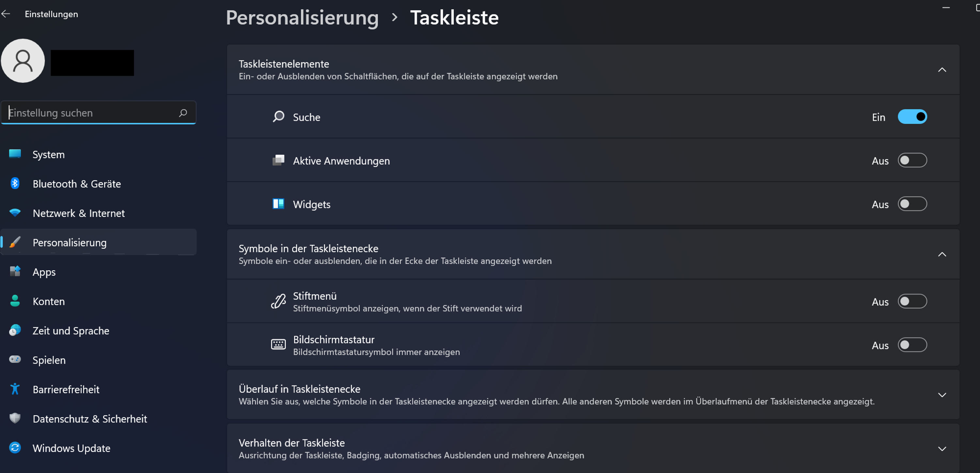The height and width of the screenshot is (473, 980).
Task: Open the System settings category
Action: pos(49,154)
